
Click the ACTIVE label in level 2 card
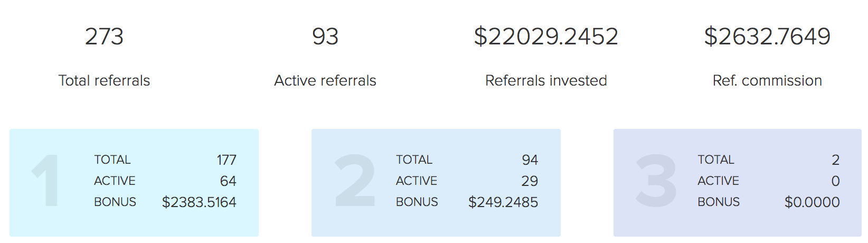(x=417, y=181)
